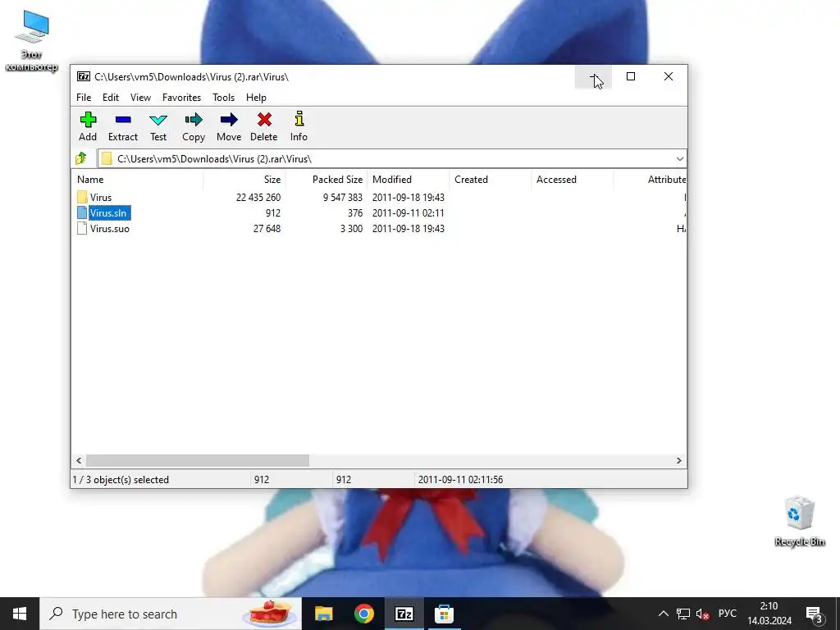Open the Help menu
Screen dimensions: 840x630
pos(256,98)
